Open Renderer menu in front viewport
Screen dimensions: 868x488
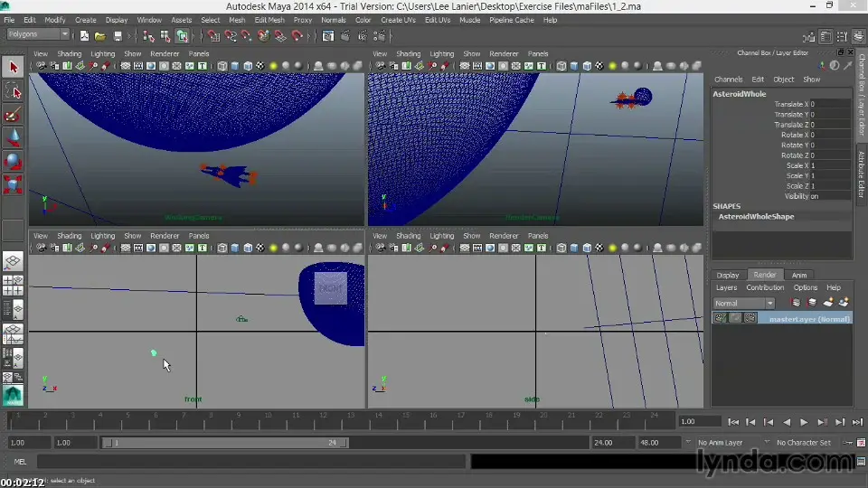(x=165, y=236)
